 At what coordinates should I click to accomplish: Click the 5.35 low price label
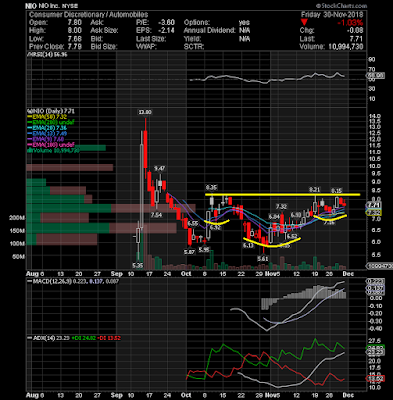coord(138,266)
